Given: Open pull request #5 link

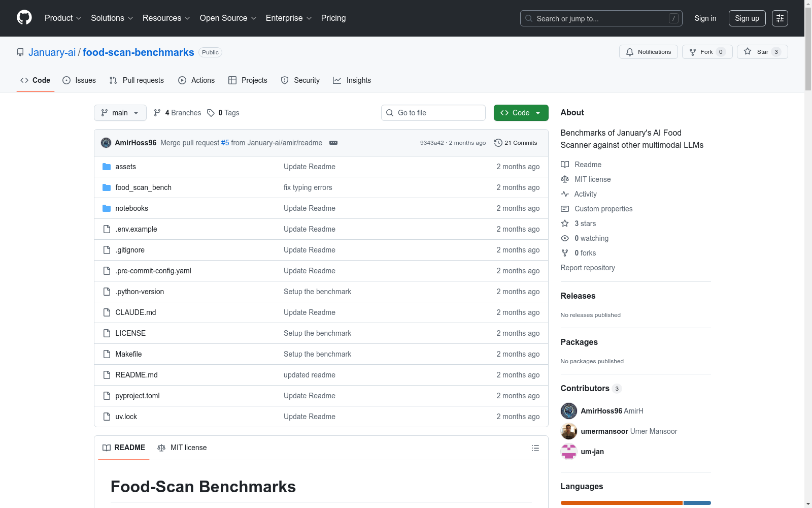Looking at the screenshot, I should pyautogui.click(x=225, y=143).
